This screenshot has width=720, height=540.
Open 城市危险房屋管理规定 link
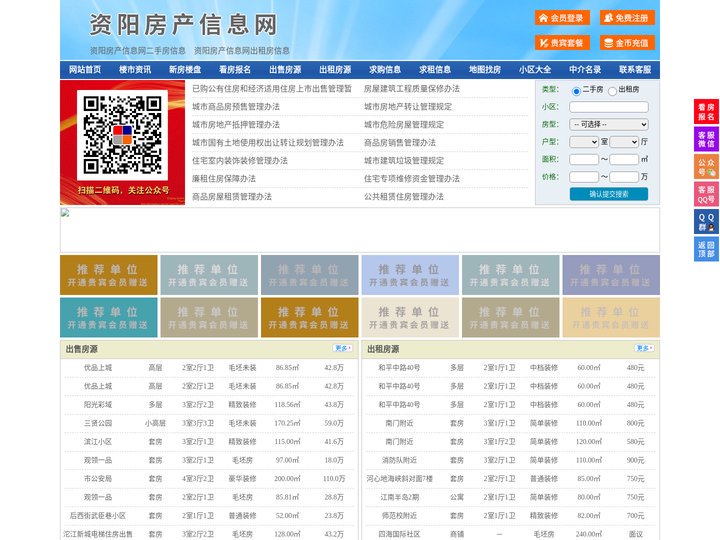coord(404,124)
